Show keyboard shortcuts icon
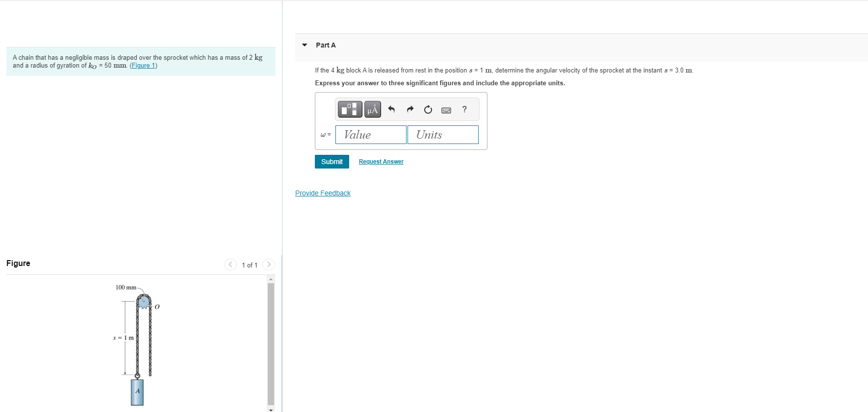Screen dimensions: 868x412 446,110
